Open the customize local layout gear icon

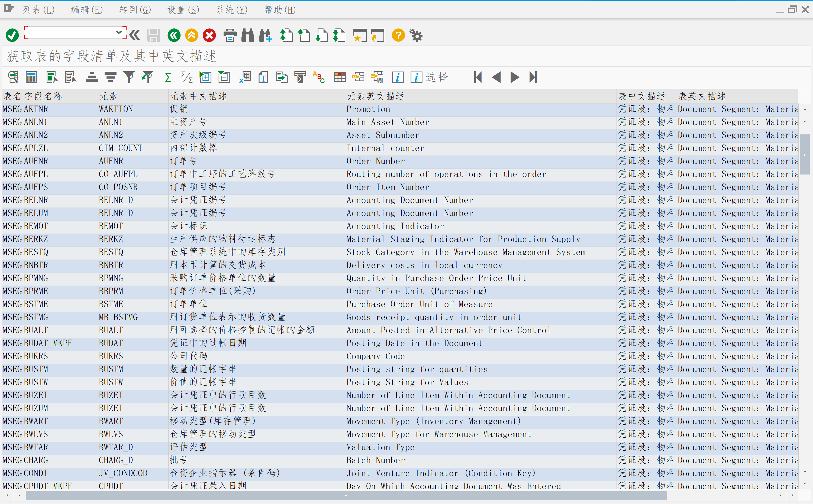[x=416, y=35]
